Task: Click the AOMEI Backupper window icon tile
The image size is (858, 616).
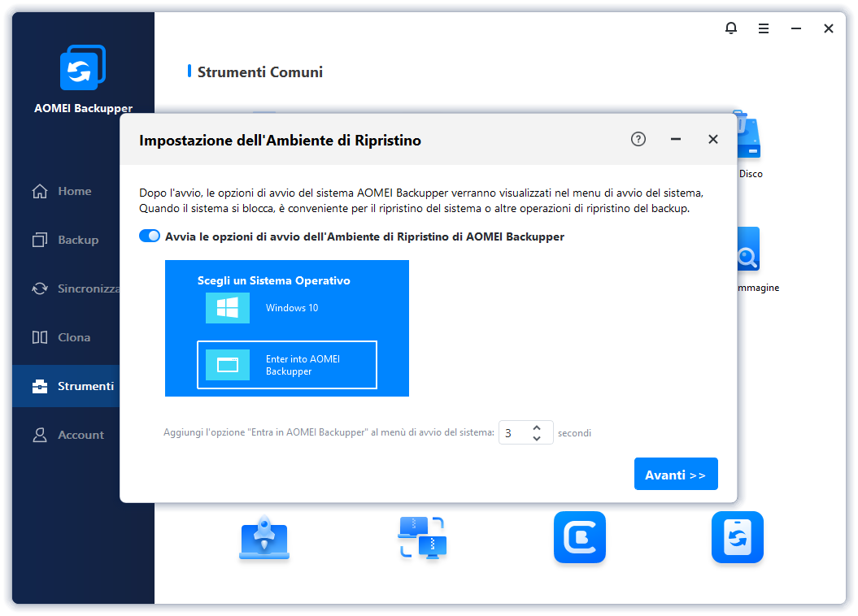Action: pos(228,365)
